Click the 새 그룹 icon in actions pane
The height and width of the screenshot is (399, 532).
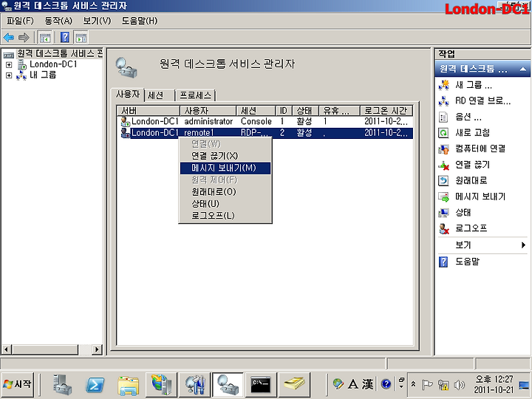pos(444,85)
